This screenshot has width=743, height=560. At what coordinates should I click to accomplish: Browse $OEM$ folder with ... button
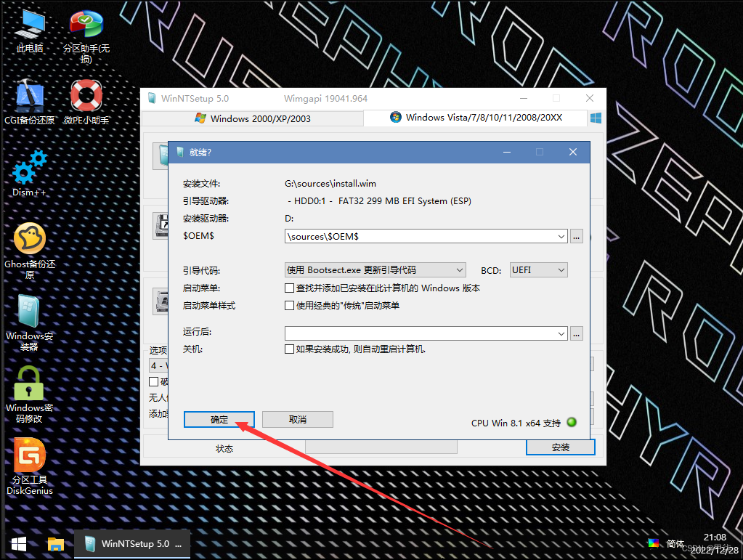[x=576, y=236]
